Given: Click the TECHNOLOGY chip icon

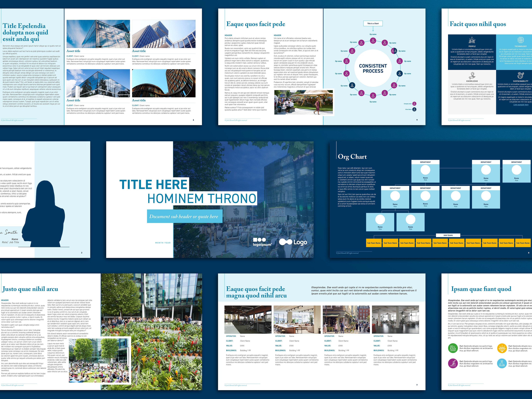Looking at the screenshot, I should (521, 40).
